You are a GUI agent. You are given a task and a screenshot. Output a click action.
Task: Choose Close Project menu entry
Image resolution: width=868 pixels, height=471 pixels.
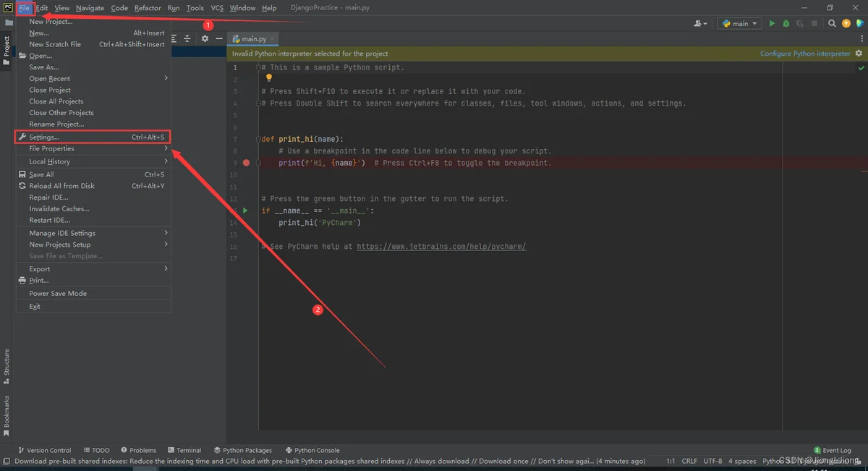pos(93,90)
